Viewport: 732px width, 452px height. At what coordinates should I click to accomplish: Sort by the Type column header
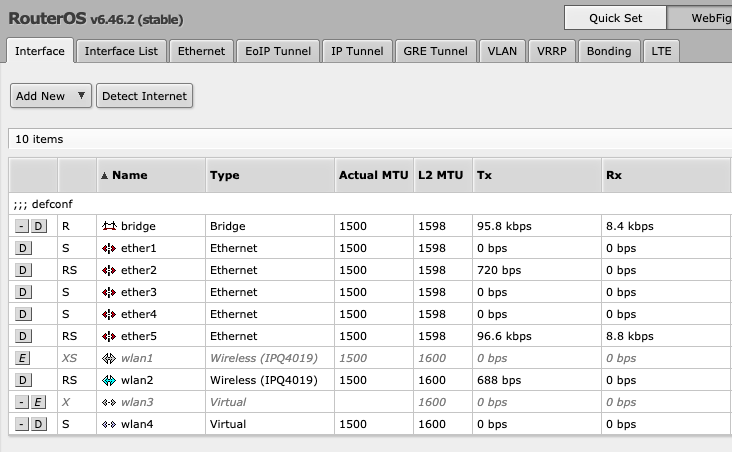tap(270, 175)
